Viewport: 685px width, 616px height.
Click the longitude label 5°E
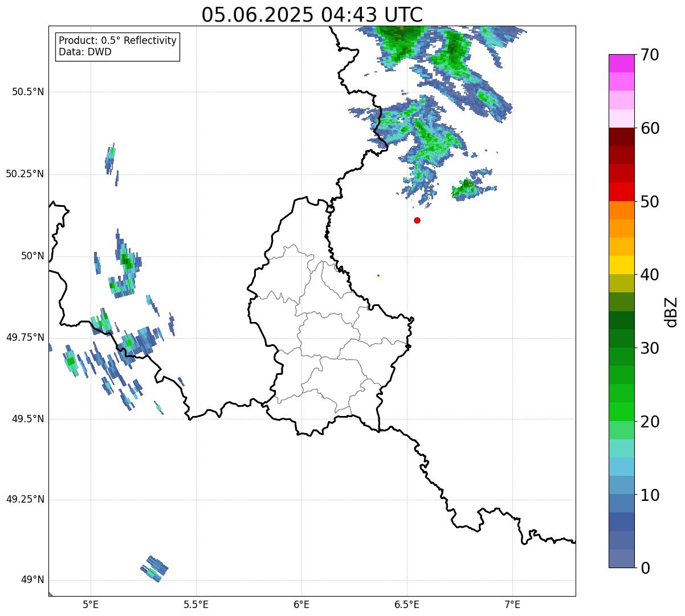pos(91,604)
